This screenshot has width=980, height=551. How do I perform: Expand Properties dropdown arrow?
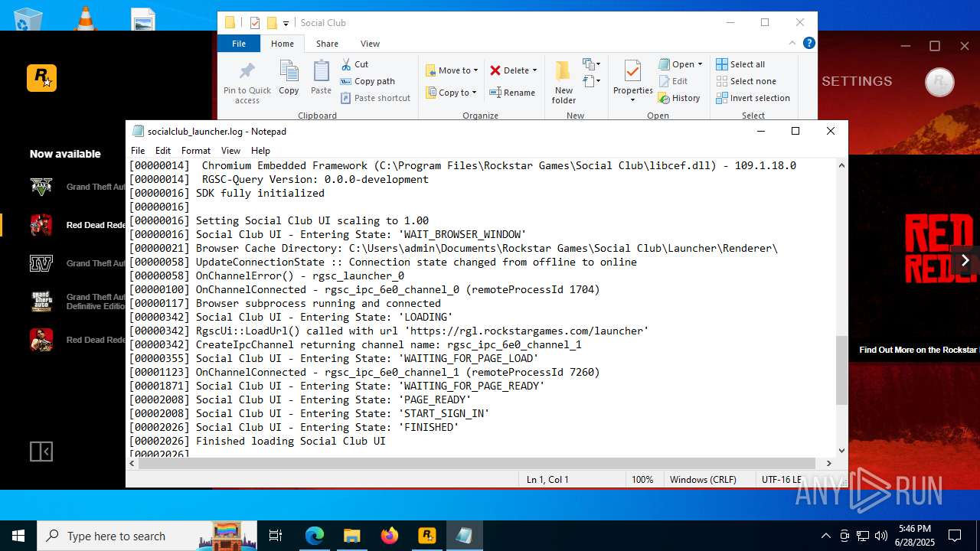point(632,100)
